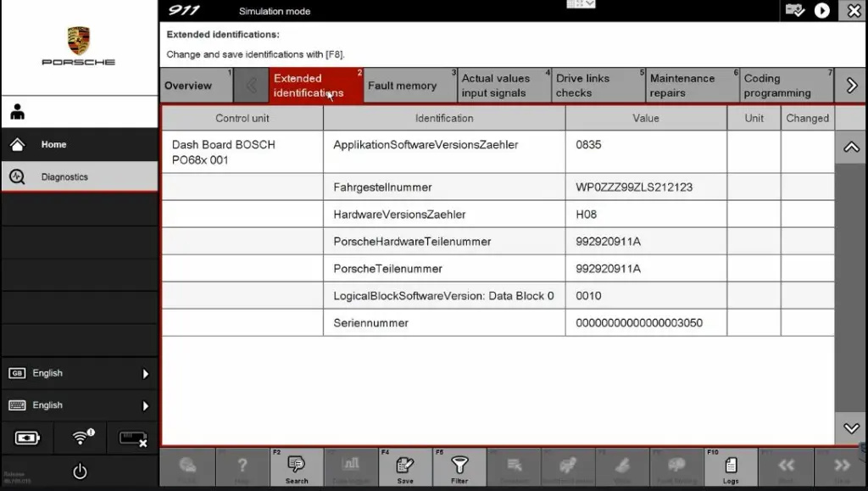
Task: Select the Fahrgestellnummer value cell
Action: pos(645,187)
